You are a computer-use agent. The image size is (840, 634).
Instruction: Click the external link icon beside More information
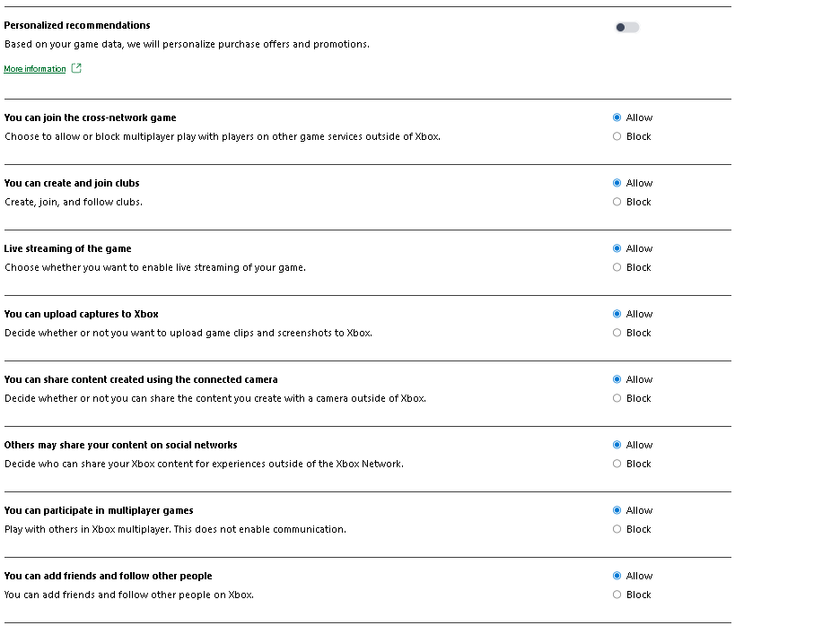tap(76, 68)
